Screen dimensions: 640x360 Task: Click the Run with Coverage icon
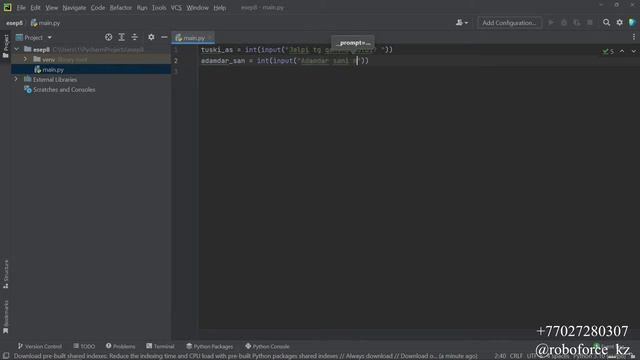tap(577, 23)
